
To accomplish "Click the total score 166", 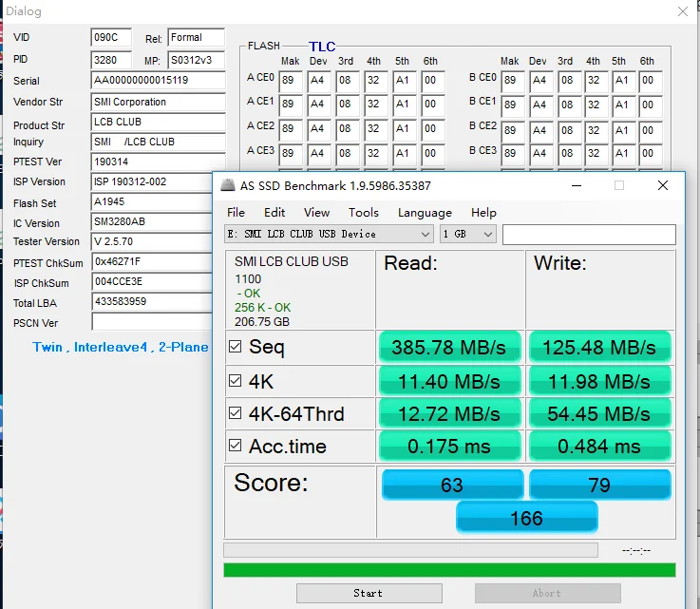I will click(x=527, y=518).
